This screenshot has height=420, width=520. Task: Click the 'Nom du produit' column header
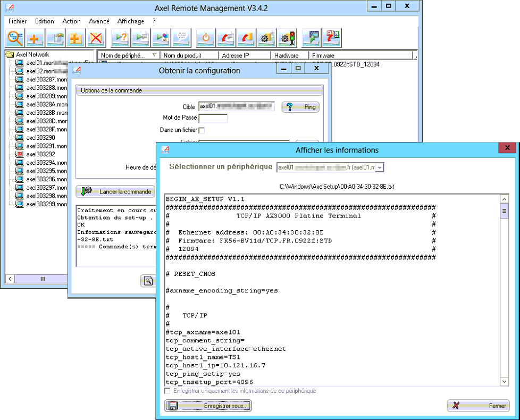coord(189,55)
